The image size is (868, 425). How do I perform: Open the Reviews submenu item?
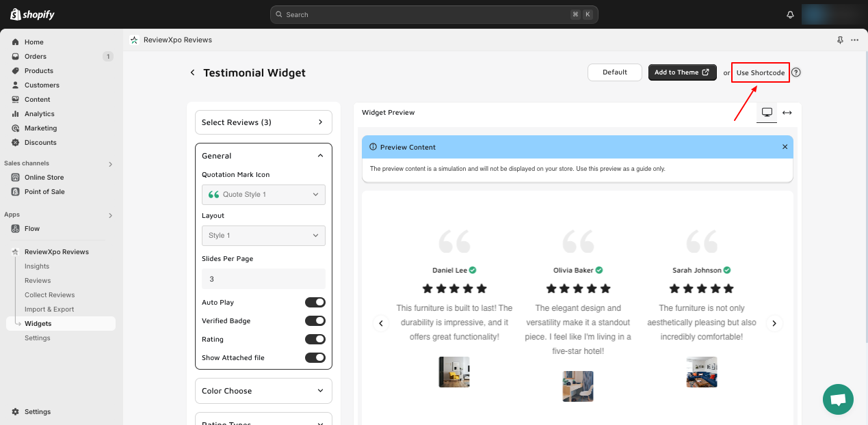(38, 281)
